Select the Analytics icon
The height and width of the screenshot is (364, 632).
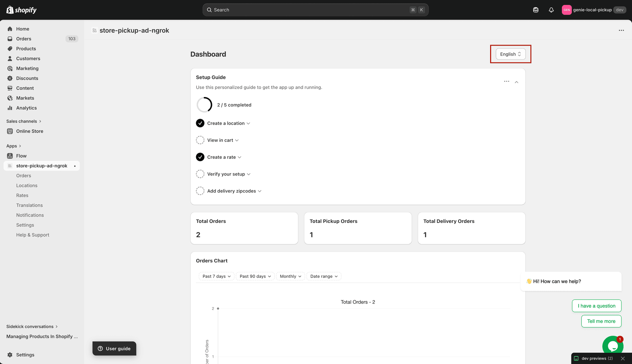[10, 108]
